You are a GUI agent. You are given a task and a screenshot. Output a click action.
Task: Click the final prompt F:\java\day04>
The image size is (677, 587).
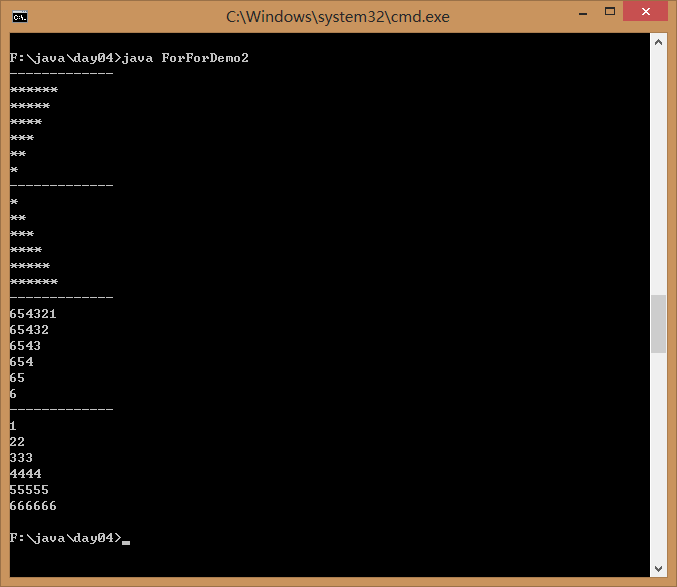click(x=65, y=538)
